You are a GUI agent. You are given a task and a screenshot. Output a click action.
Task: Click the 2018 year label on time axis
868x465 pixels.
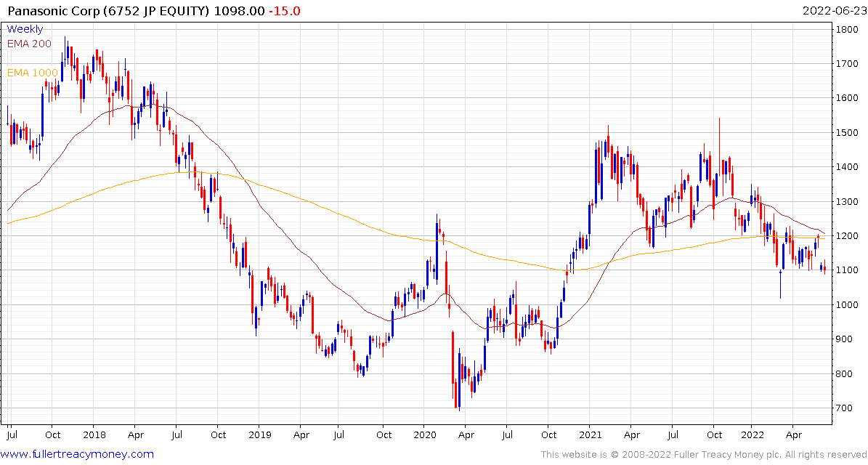click(93, 435)
